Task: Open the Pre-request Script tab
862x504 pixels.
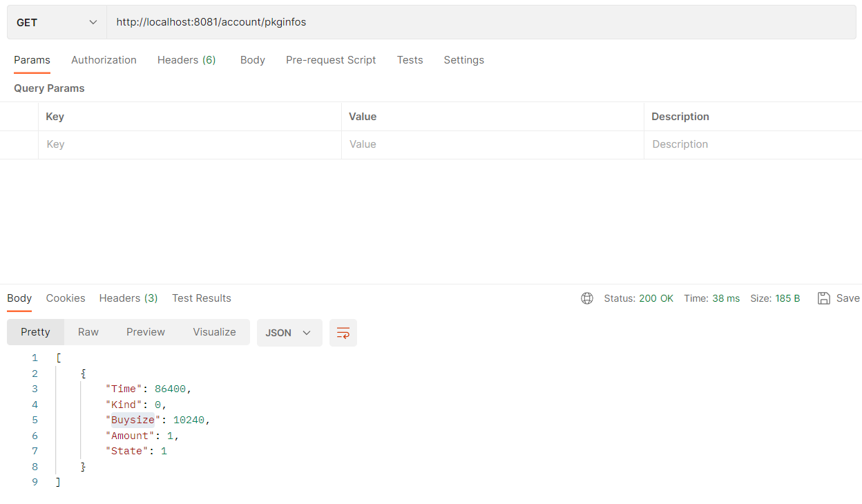Action: point(331,60)
